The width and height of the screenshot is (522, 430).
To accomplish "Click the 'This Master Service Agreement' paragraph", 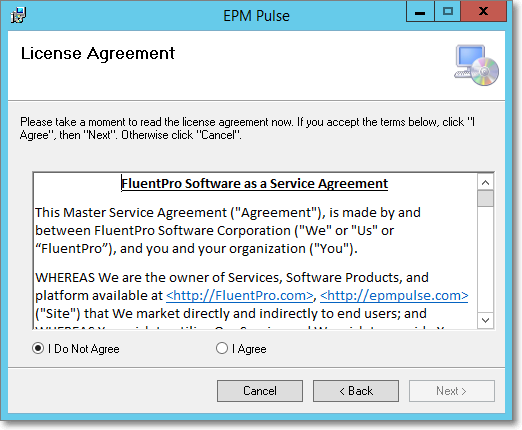I will point(228,231).
